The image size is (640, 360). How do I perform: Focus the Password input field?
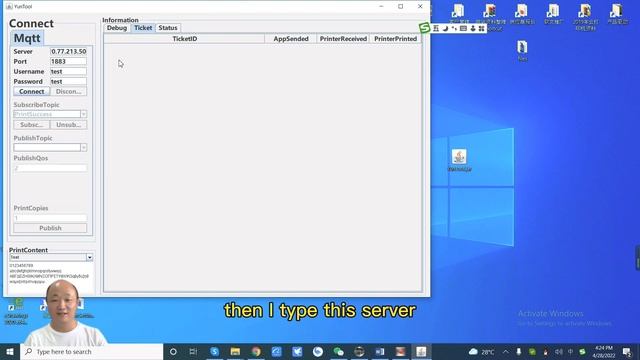click(68, 81)
